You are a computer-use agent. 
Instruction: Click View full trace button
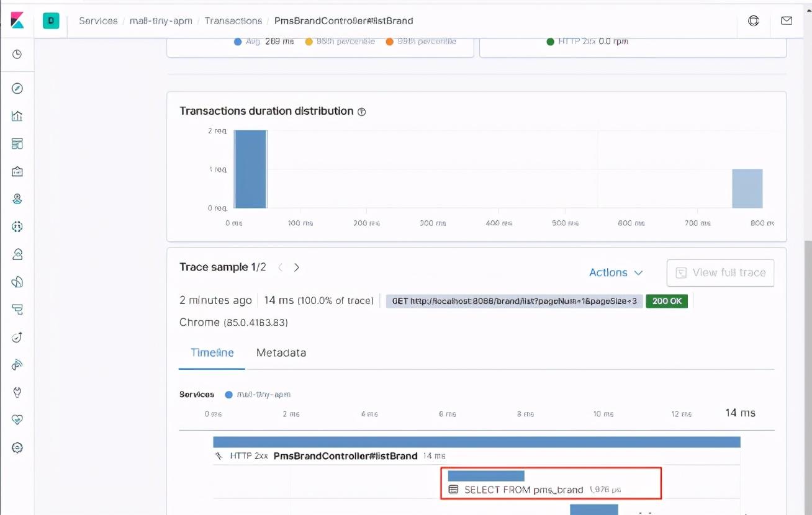click(x=720, y=272)
